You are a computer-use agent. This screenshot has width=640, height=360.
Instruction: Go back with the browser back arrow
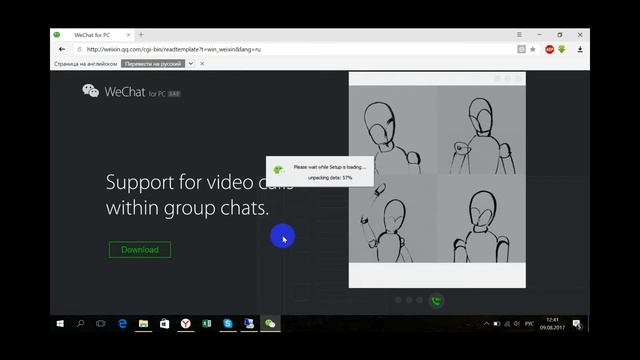pyautogui.click(x=62, y=49)
